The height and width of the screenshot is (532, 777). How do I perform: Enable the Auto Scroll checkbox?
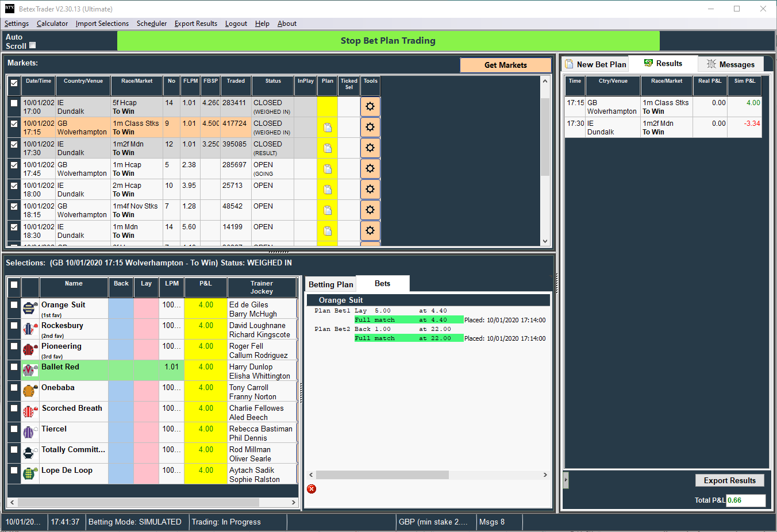coord(33,45)
